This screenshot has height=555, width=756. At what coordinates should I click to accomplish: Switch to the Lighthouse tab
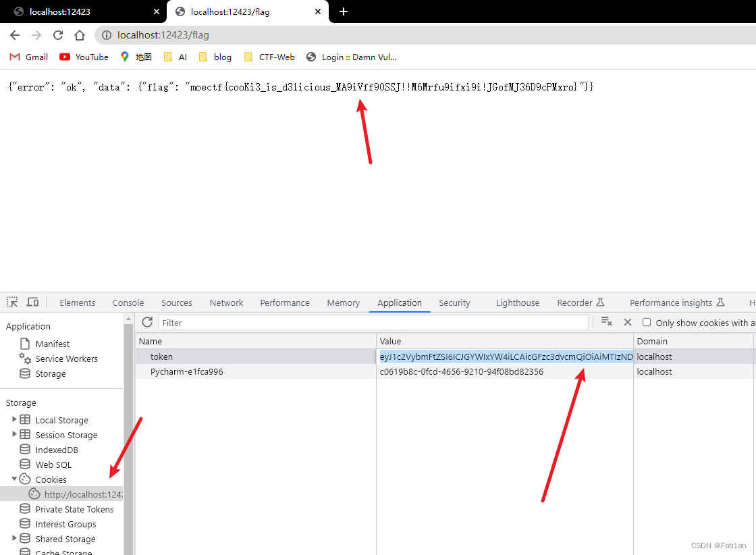click(x=517, y=302)
